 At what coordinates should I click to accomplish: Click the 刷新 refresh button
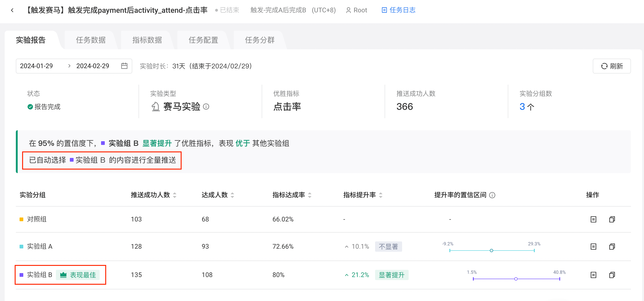click(611, 66)
